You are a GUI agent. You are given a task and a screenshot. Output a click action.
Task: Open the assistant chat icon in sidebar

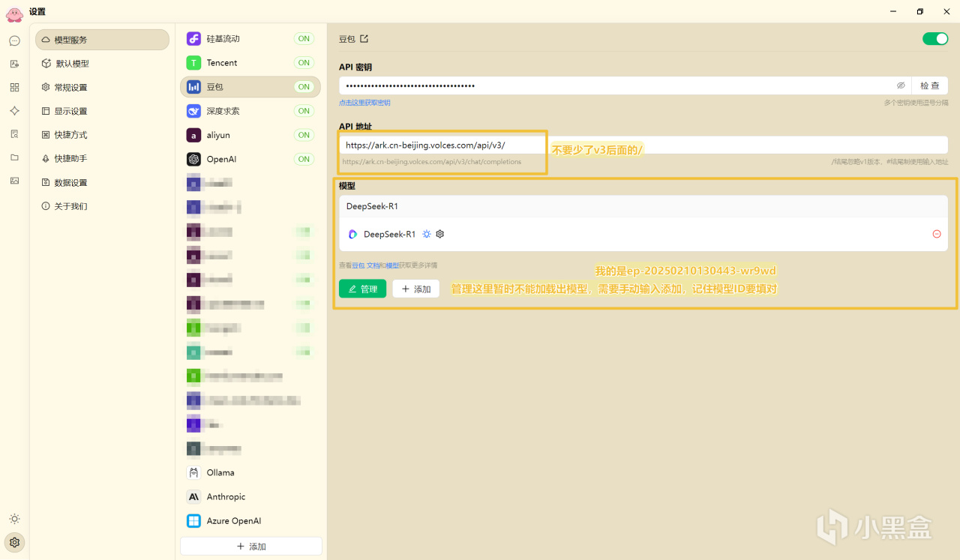[14, 40]
